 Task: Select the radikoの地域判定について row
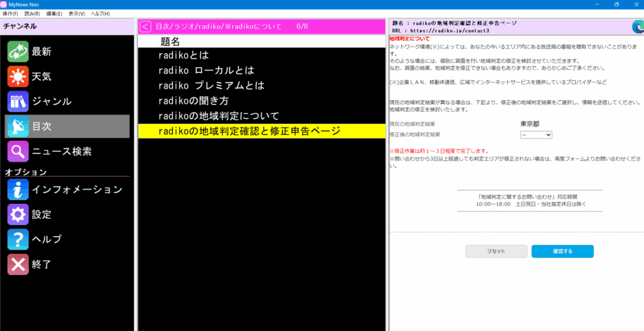point(262,116)
